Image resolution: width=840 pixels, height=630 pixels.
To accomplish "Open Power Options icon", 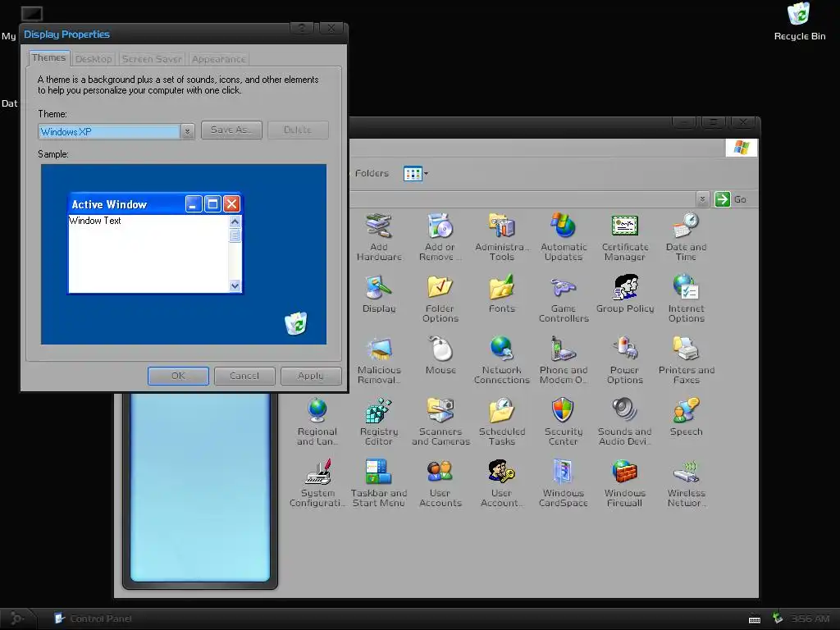I will pos(625,359).
